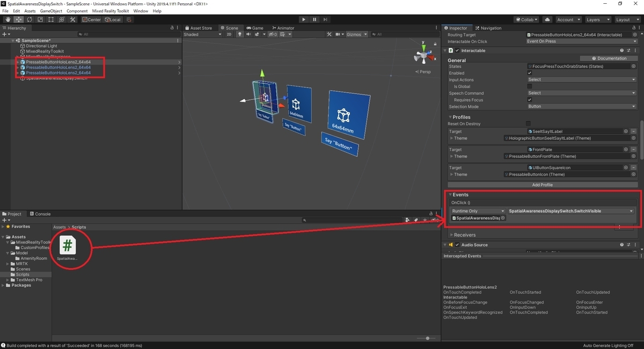Image resolution: width=644 pixels, height=349 pixels.
Task: Open the Collab button
Action: [526, 19]
